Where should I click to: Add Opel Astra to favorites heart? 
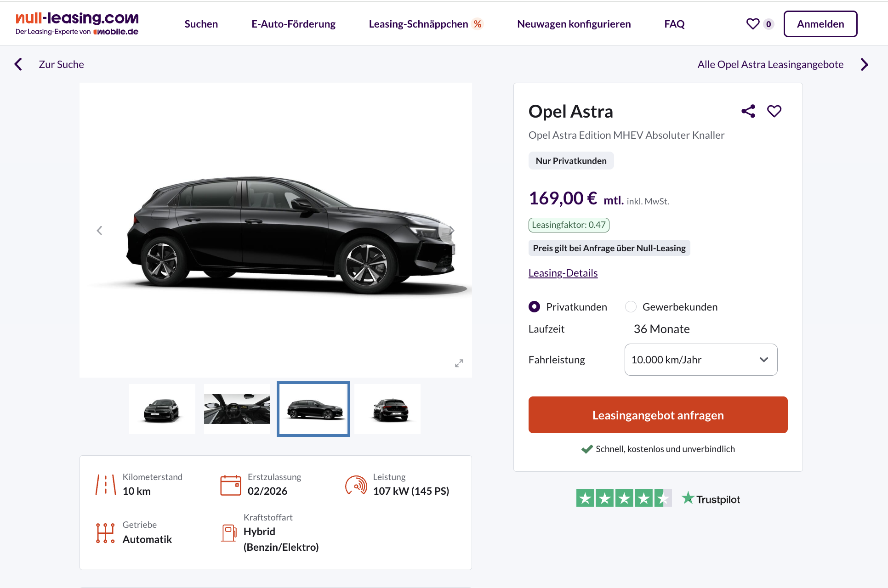click(774, 111)
